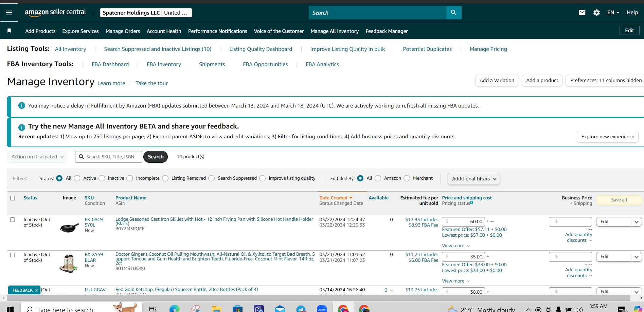Open the FBA Dashboard link
This screenshot has width=644, height=312.
point(110,64)
